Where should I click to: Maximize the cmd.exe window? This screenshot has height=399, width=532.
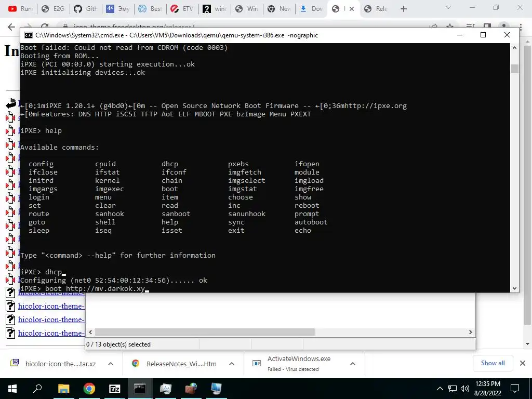(483, 35)
